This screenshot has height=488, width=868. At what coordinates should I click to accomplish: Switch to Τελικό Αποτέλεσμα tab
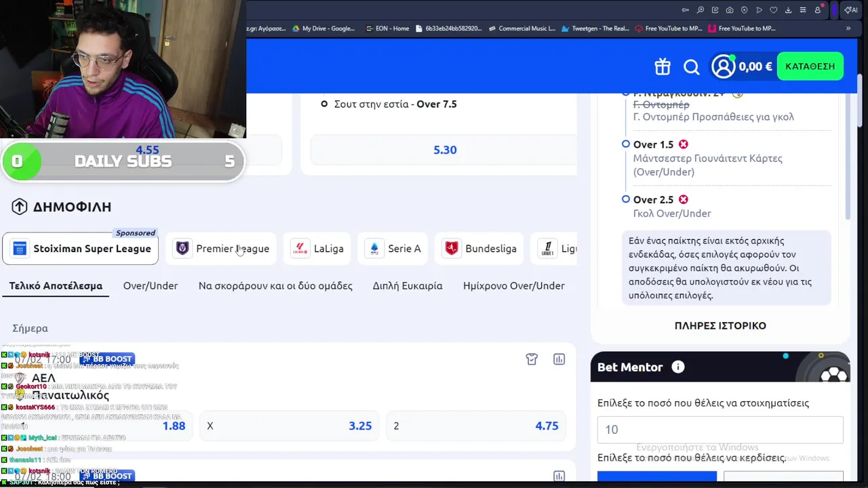coord(56,286)
